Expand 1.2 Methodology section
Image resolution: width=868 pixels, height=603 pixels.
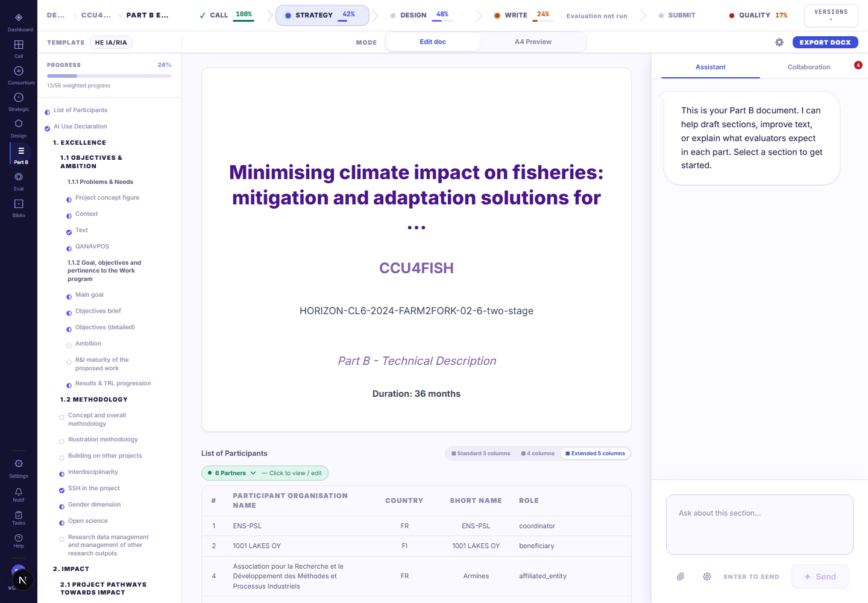pos(94,400)
